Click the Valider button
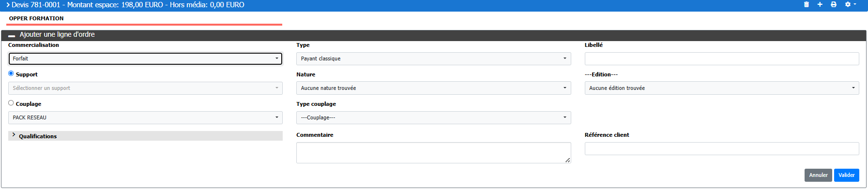The height and width of the screenshot is (189, 868). tap(847, 175)
